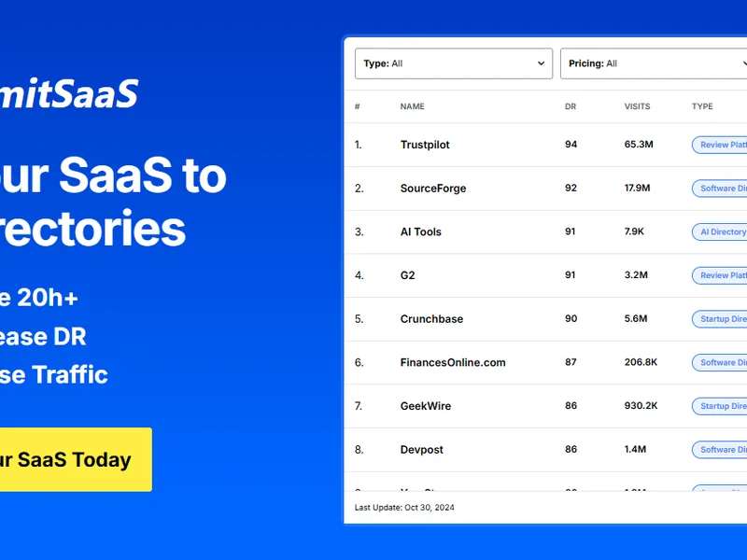Click the SubmitSaaS logo text
This screenshot has width=747, height=560.
(69, 93)
